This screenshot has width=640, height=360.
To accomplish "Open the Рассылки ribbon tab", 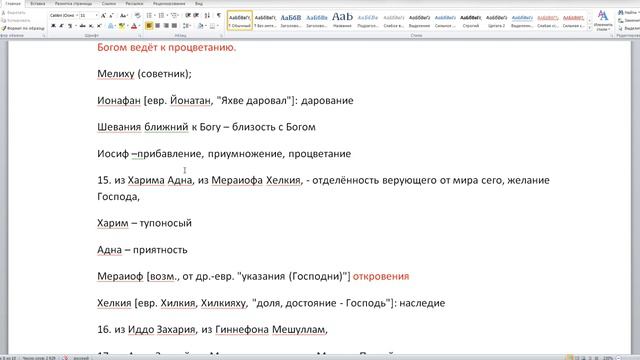I will 134,4.
